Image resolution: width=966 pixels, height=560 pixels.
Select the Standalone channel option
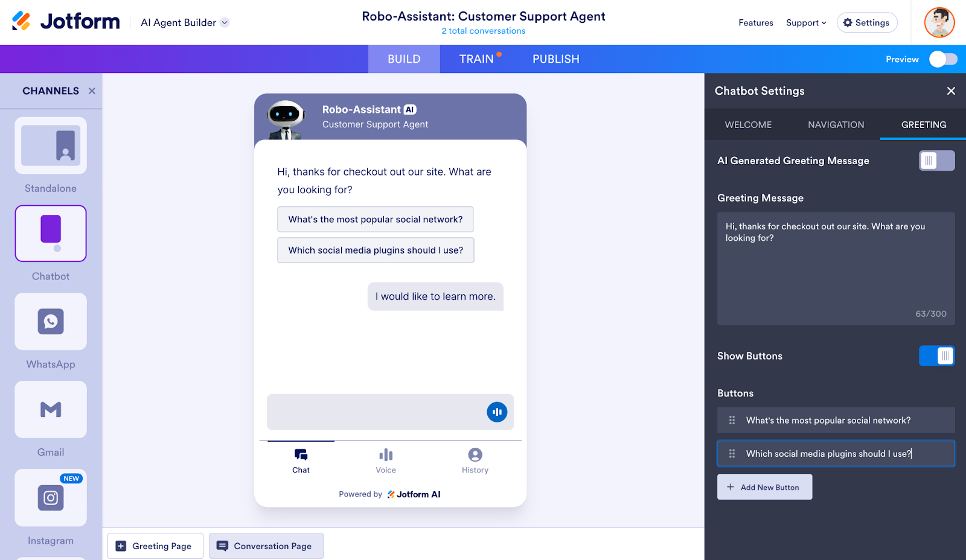point(50,145)
